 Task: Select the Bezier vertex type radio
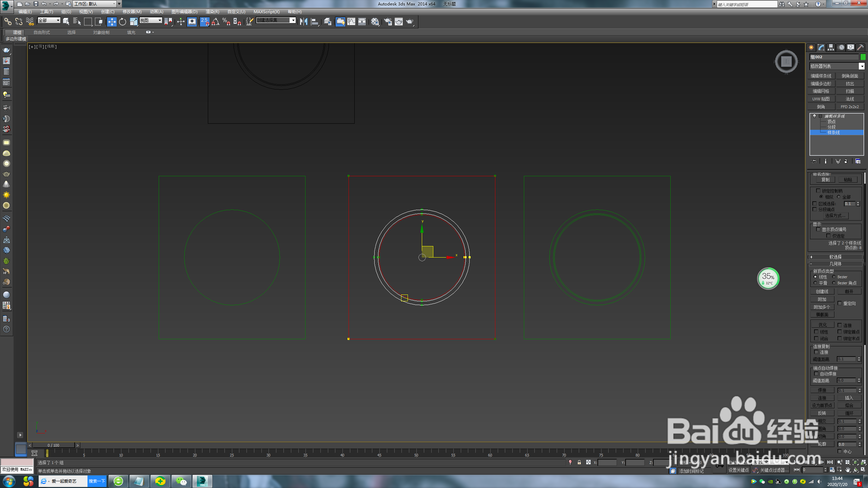[834, 277]
